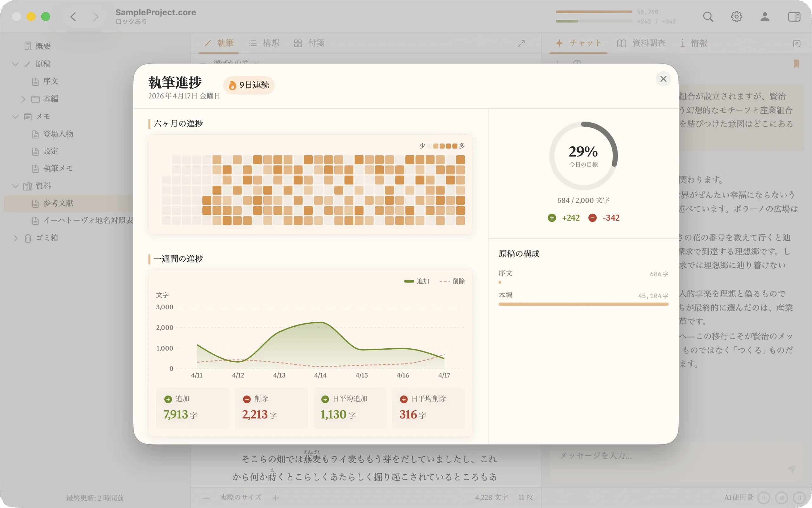
Task: Switch to the 情報 tab
Action: click(x=694, y=43)
